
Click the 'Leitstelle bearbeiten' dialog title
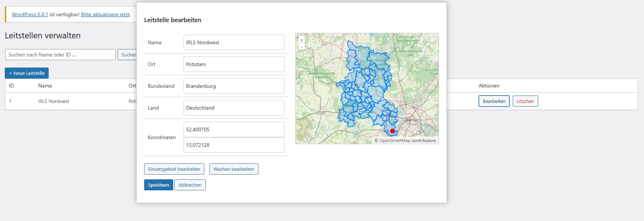coord(173,20)
